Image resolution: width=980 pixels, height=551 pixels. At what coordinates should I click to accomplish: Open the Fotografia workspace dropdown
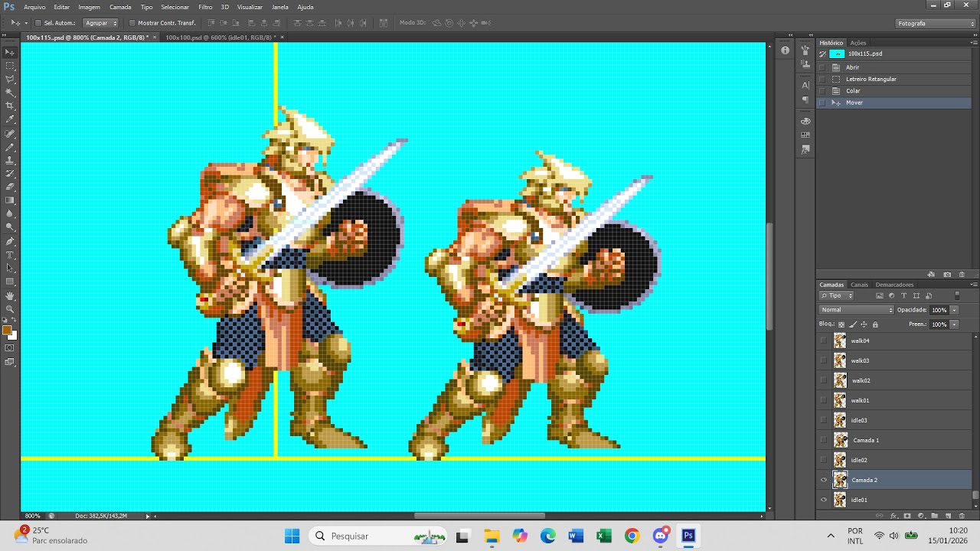[x=936, y=24]
